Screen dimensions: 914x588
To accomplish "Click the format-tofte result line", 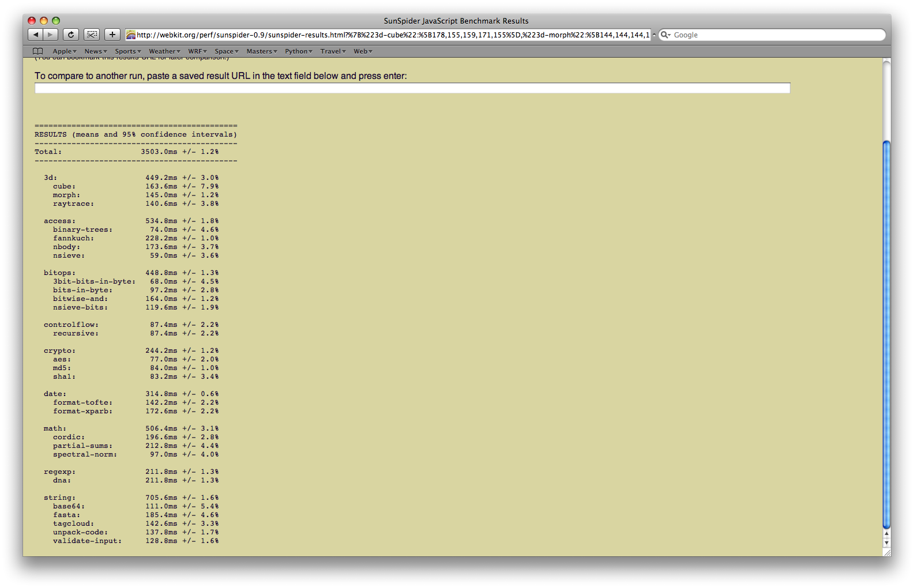I will [136, 403].
